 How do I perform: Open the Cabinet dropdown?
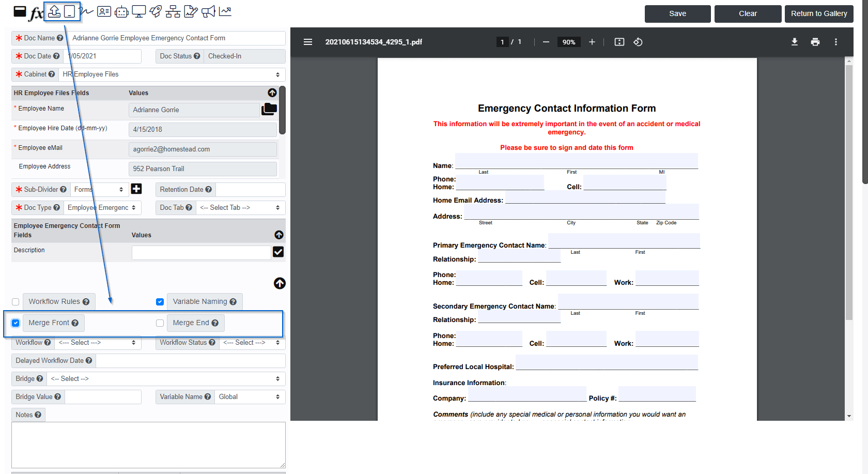[172, 74]
